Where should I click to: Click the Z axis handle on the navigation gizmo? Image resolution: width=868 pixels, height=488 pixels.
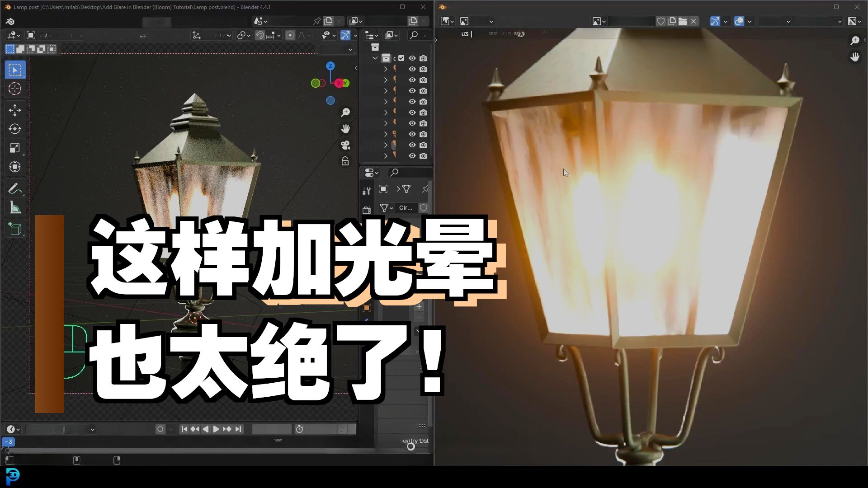pyautogui.click(x=330, y=66)
